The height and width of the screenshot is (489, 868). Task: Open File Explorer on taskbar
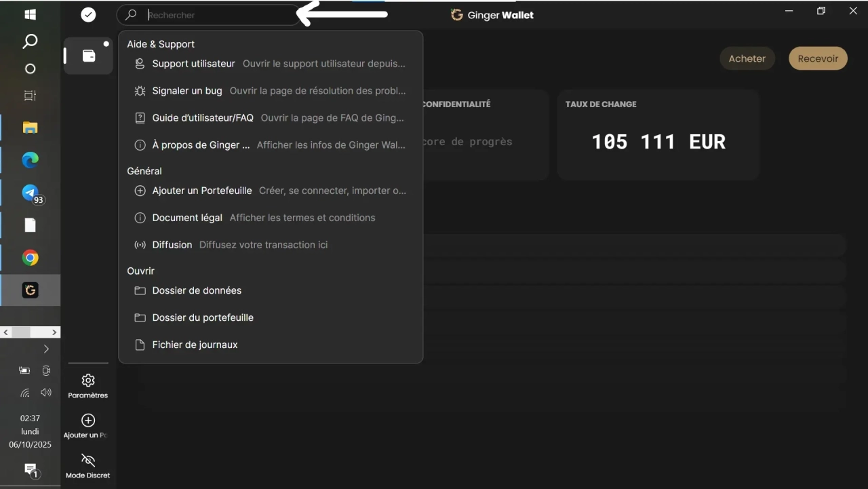30,128
